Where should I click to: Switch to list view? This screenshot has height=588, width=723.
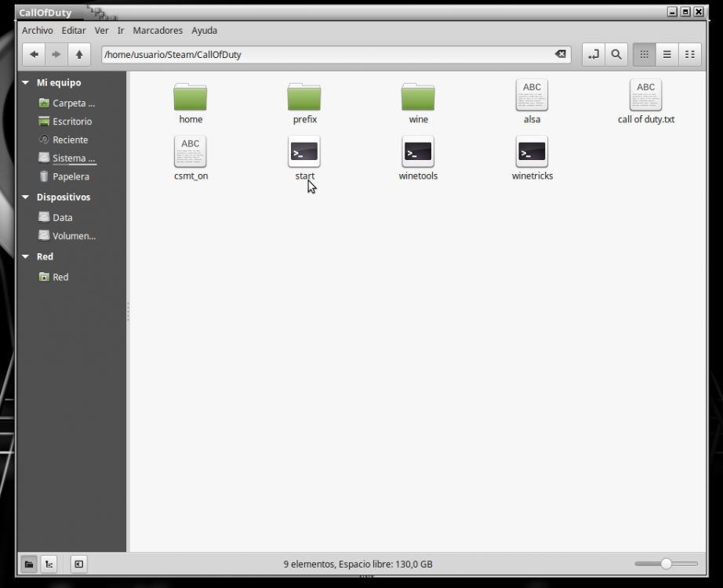[667, 54]
